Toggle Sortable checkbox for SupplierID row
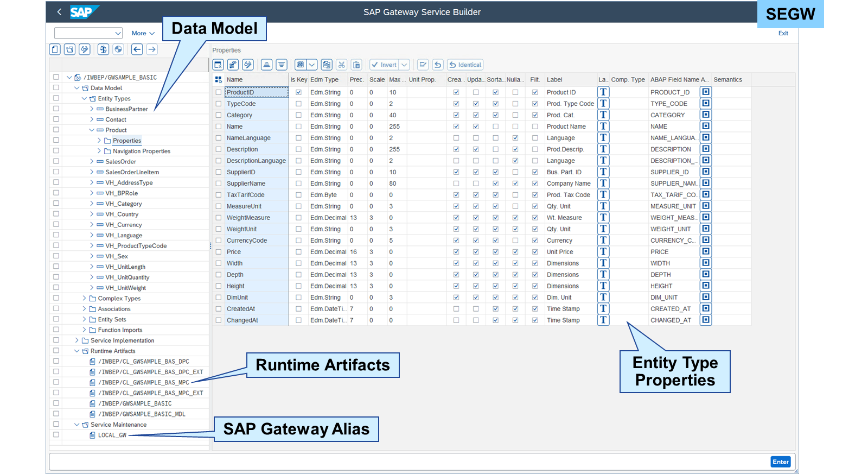 tap(495, 172)
